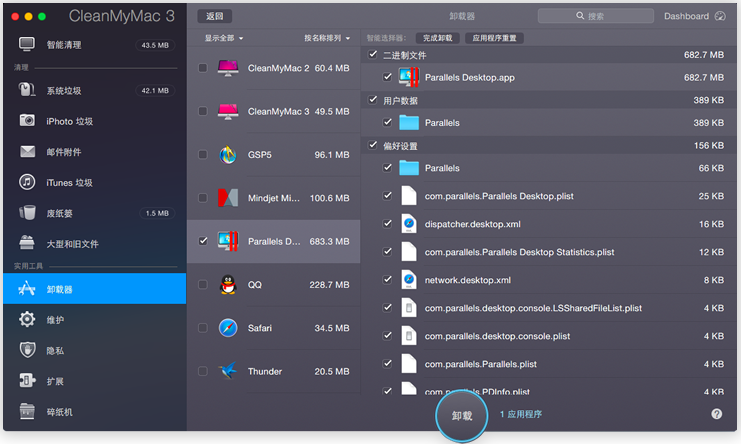Check the Mindjet checkbox

(x=203, y=198)
